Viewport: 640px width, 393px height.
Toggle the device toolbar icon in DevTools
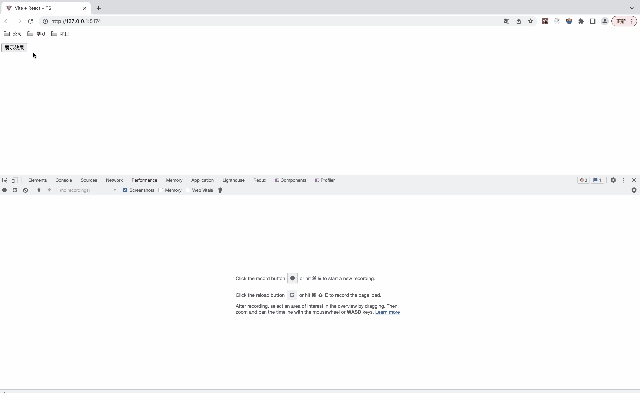coord(14,180)
